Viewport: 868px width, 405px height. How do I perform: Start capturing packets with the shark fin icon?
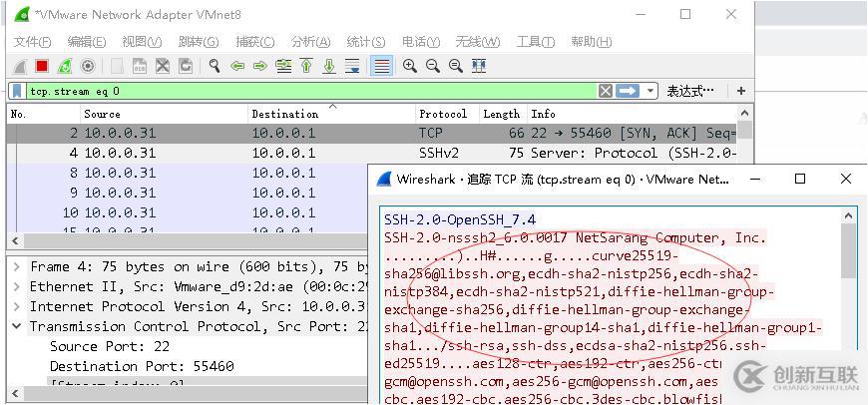[21, 67]
